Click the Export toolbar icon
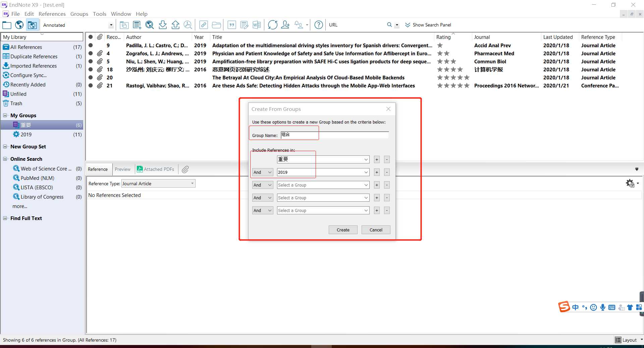This screenshot has width=644, height=348. (175, 25)
